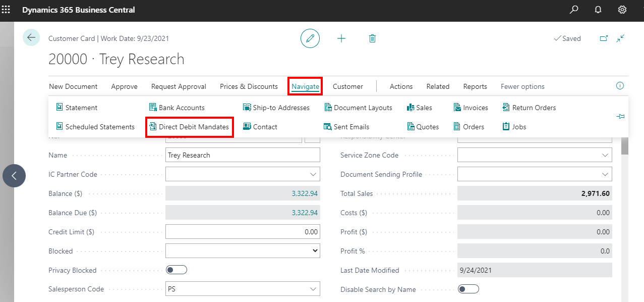The width and height of the screenshot is (644, 302).
Task: Click Dynamics 365 Business Central title
Action: (x=79, y=10)
